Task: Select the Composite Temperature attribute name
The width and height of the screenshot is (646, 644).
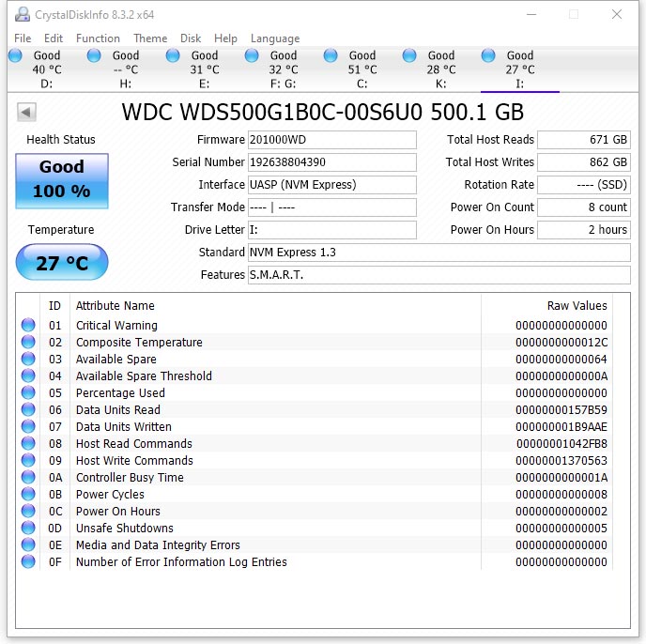Action: (x=139, y=343)
